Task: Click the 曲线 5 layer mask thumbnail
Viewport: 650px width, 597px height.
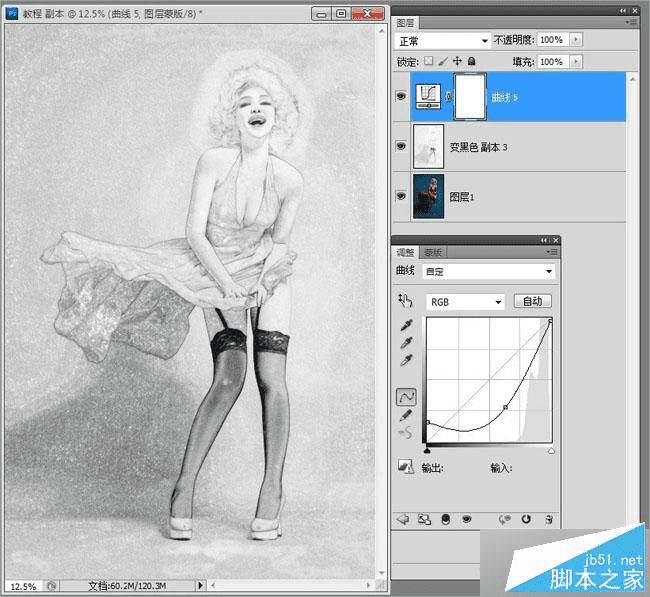Action: [469, 96]
